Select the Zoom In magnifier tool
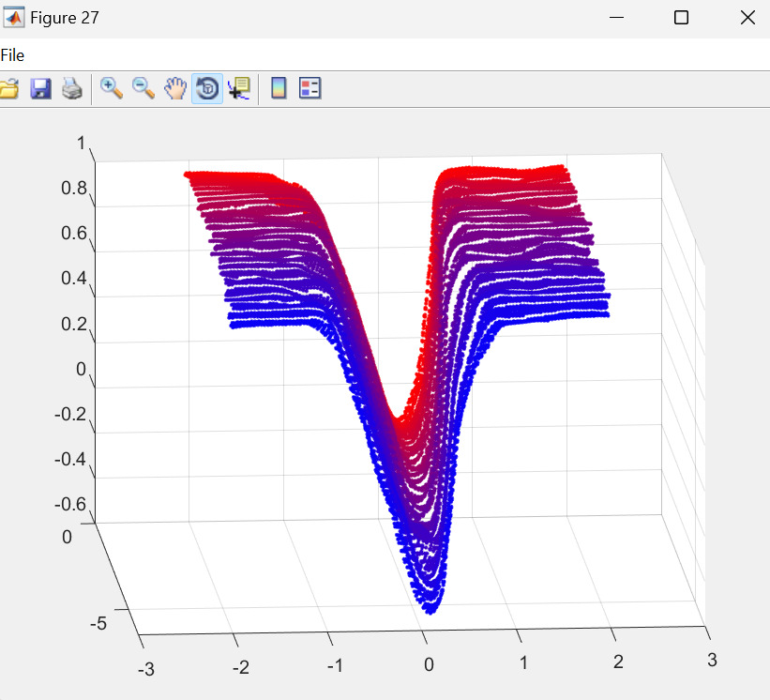The width and height of the screenshot is (770, 700). [113, 89]
